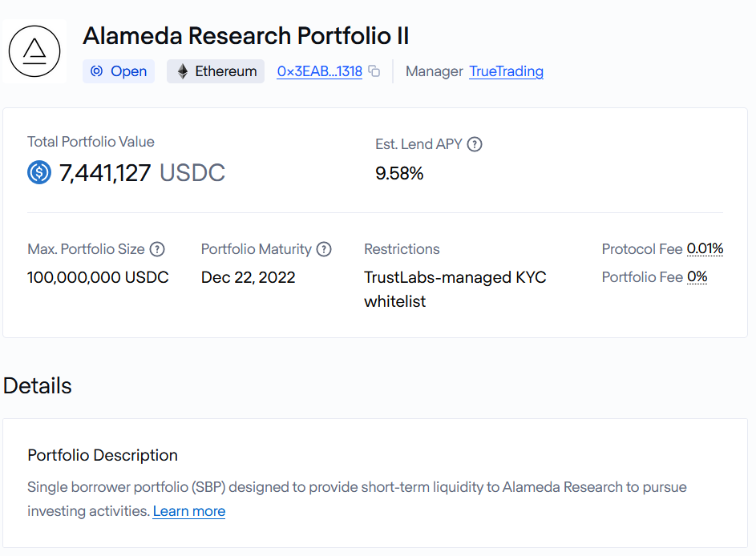Click the Alameda Research triangle logo
The width and height of the screenshot is (756, 556).
(x=34, y=51)
